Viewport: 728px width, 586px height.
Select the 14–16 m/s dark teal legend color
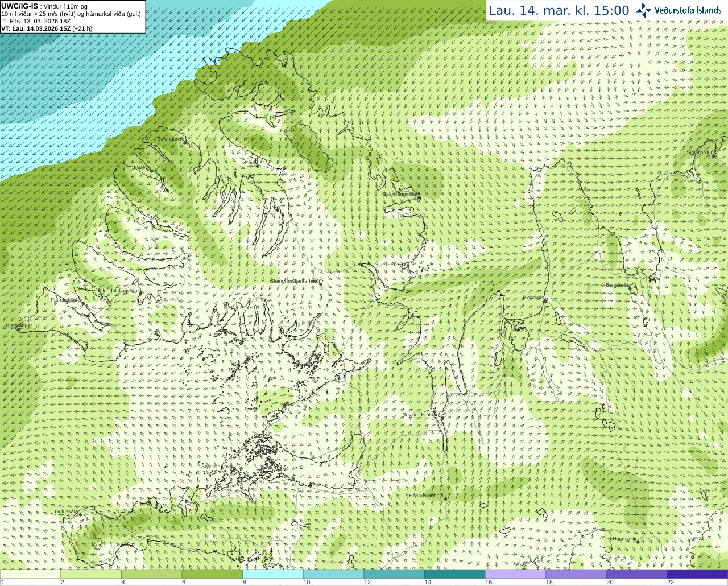[x=454, y=574]
